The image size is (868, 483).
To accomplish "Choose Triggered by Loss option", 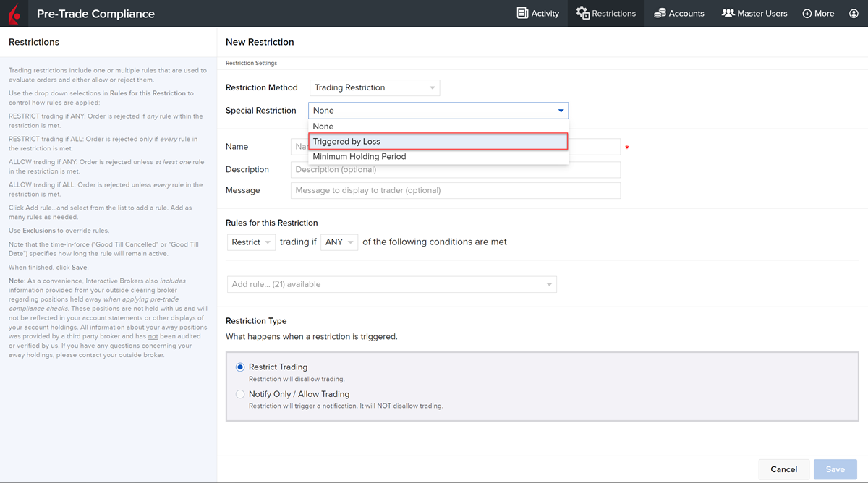I will (x=438, y=142).
